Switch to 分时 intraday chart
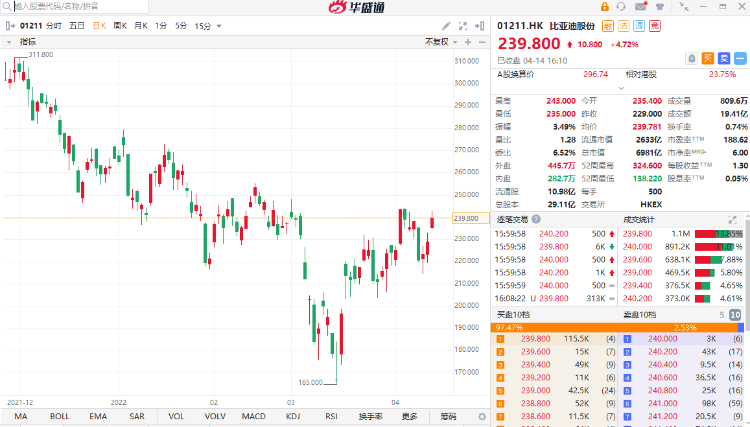This screenshot has height=427, width=750. pos(54,26)
